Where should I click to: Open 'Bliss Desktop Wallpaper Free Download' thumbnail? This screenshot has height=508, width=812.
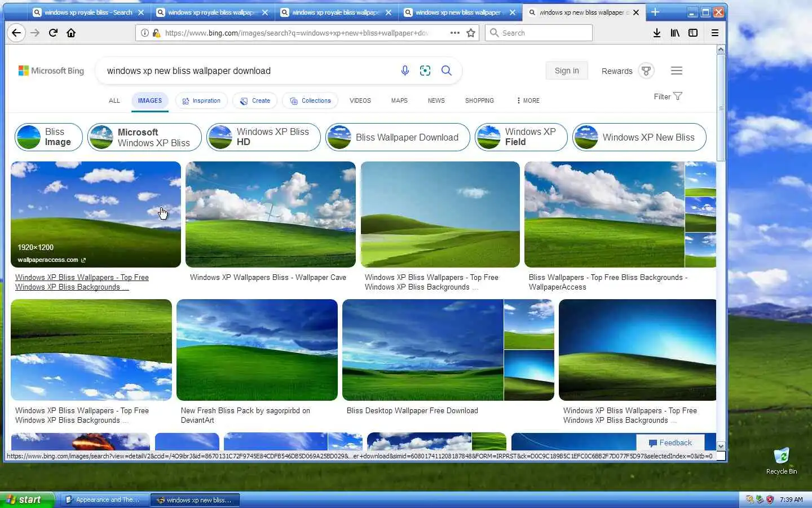pyautogui.click(x=423, y=350)
